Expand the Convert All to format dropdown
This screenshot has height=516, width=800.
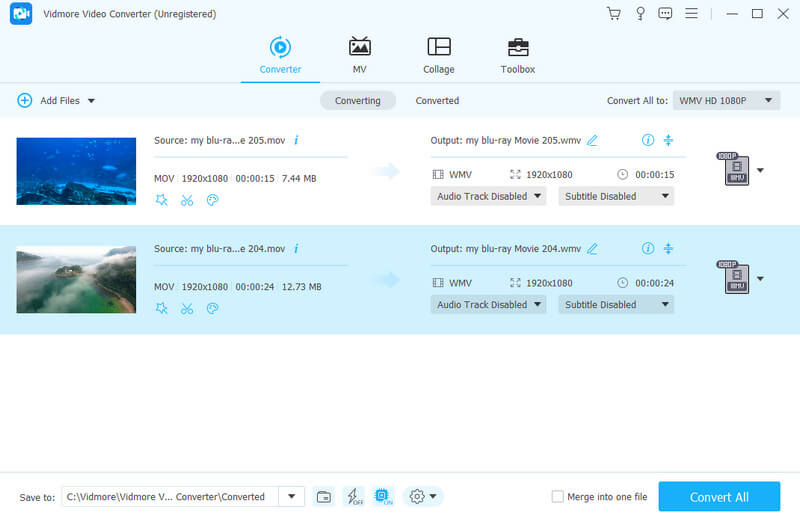point(726,101)
